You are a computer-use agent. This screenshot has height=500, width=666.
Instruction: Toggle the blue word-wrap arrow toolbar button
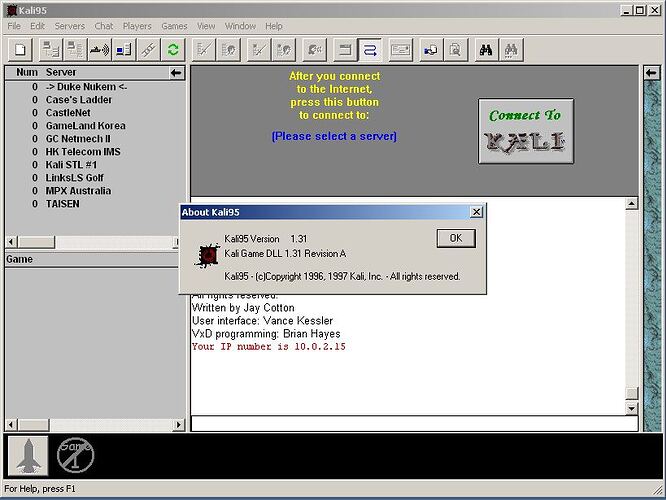(x=370, y=50)
